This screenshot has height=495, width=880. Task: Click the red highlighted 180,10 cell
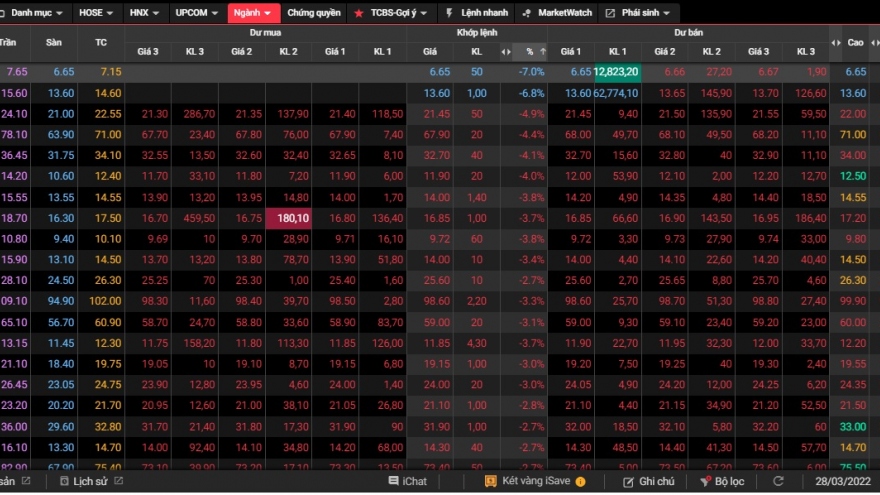pyautogui.click(x=288, y=218)
